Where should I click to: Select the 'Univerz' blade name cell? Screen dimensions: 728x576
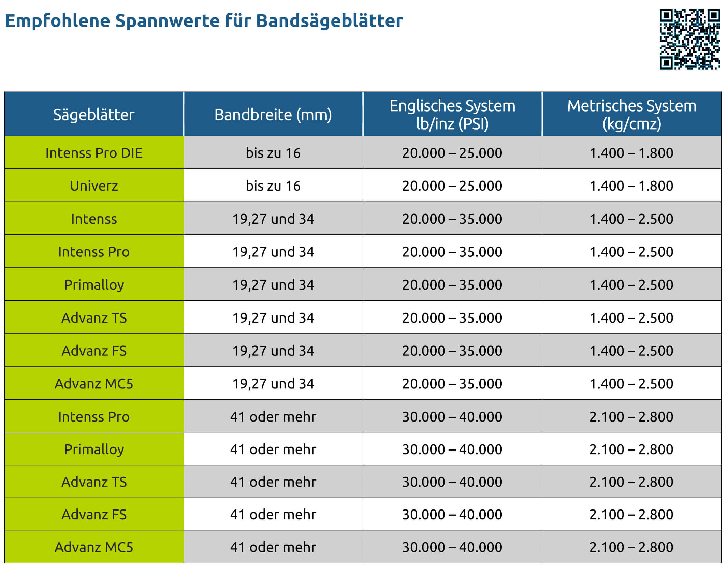[x=94, y=186]
